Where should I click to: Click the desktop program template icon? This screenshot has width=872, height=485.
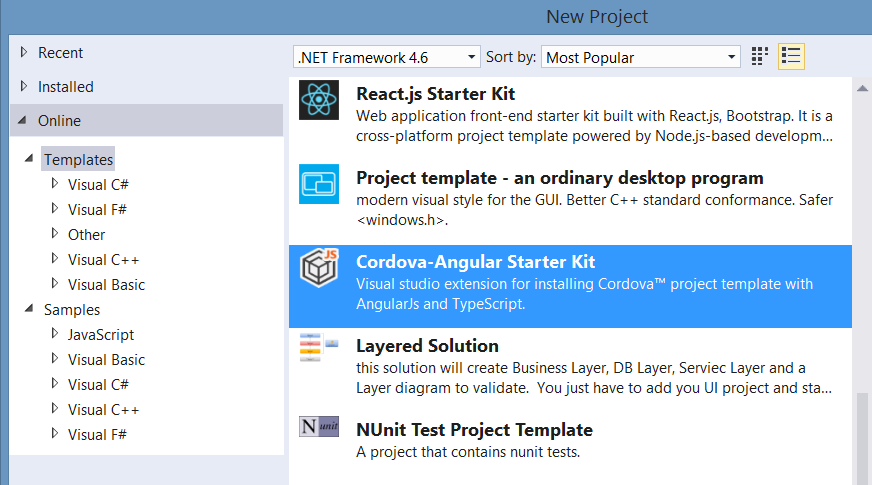coord(320,184)
